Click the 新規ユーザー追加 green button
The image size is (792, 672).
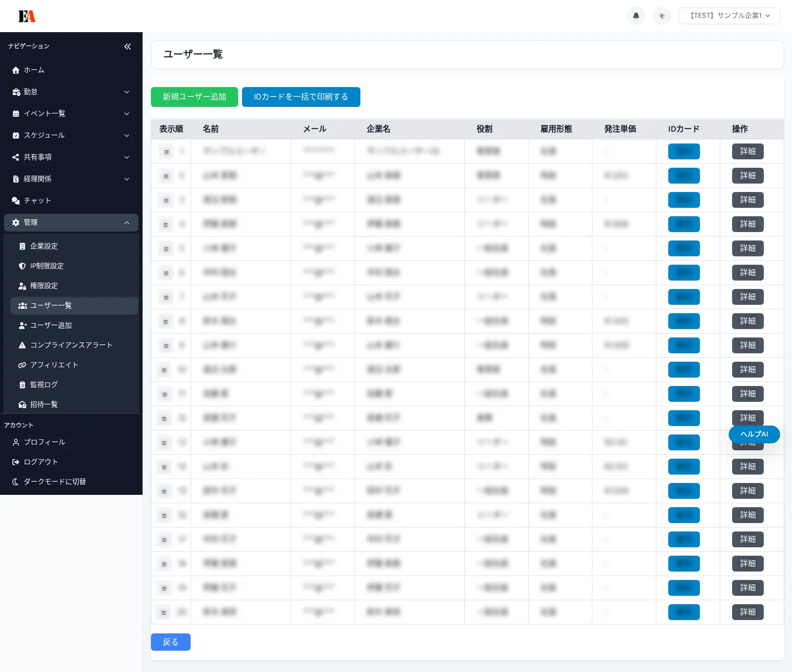(194, 97)
